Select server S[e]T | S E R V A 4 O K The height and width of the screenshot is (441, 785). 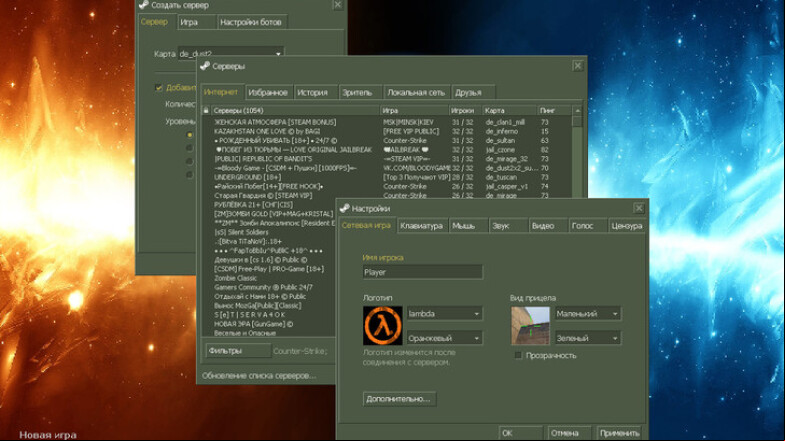pos(250,315)
